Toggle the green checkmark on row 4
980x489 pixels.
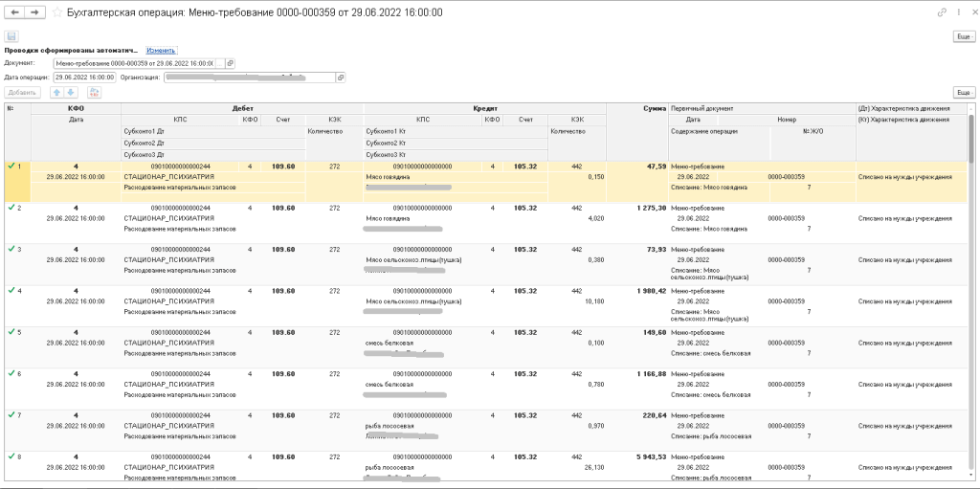pyautogui.click(x=11, y=290)
